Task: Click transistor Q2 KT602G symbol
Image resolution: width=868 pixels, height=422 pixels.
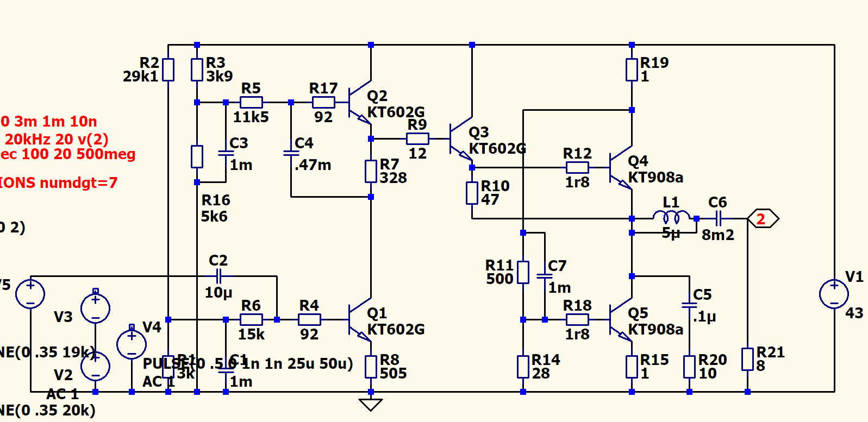Action: [360, 102]
